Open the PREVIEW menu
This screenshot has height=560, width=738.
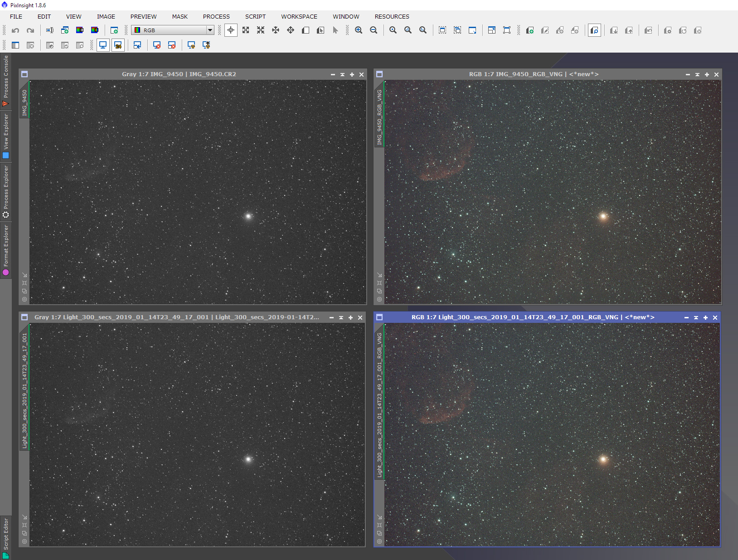coord(143,16)
